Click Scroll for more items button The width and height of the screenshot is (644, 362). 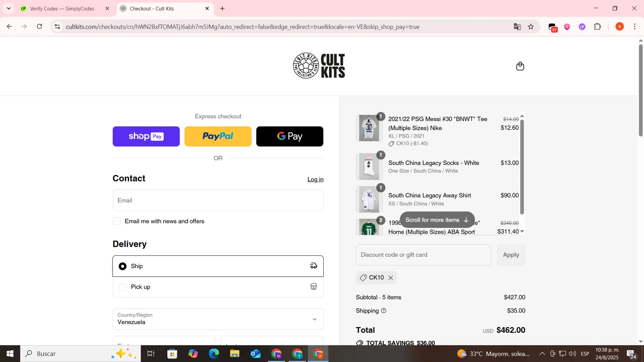(437, 220)
